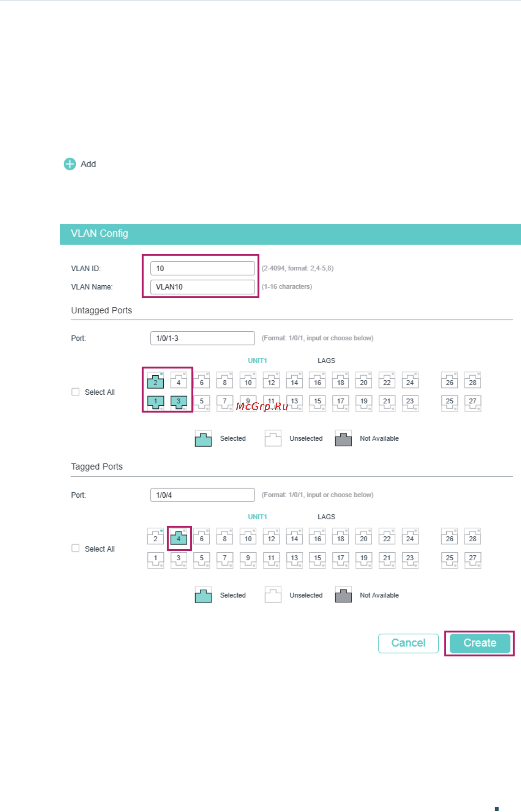Click UNIT1 label in Untagged Ports
This screenshot has height=812, width=521.
coord(257,361)
